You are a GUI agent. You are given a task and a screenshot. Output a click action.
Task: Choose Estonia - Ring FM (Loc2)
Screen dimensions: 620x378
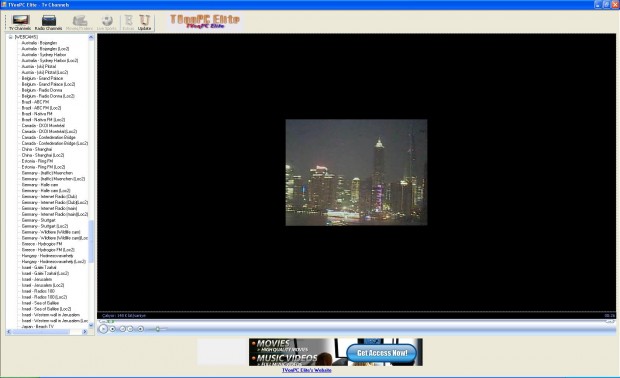[x=43, y=167]
